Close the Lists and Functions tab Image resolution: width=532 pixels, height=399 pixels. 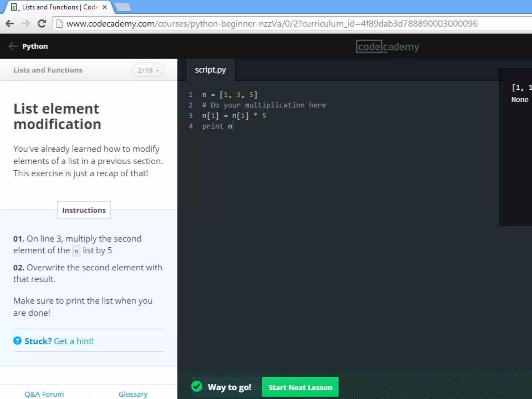(x=105, y=7)
